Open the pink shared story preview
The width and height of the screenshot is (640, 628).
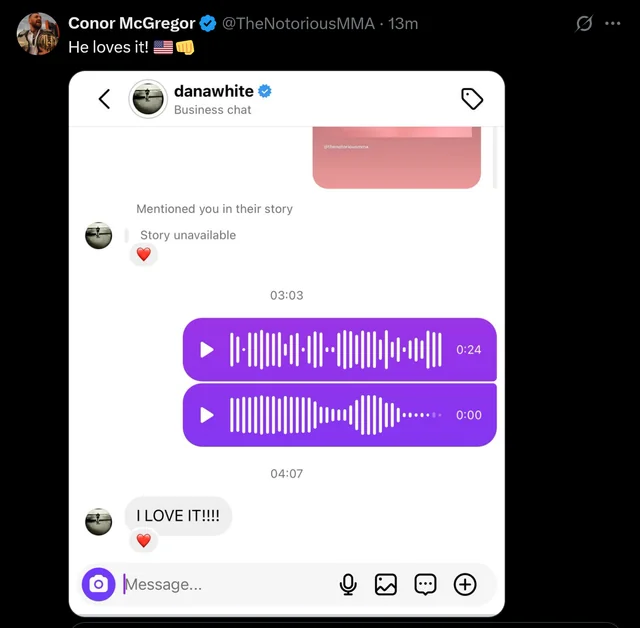click(x=397, y=158)
